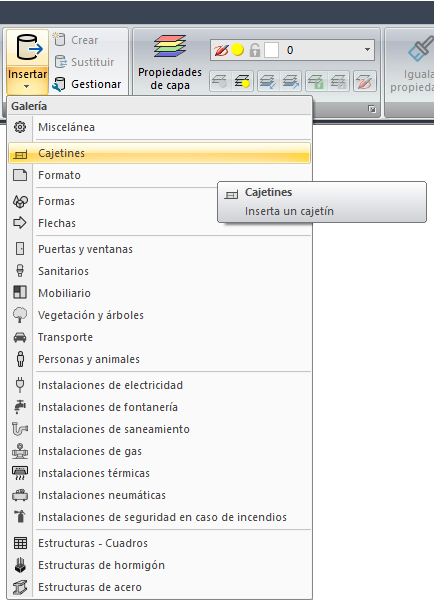Viewport: 434px width, 606px height.
Task: Click the Vegetación tree icon
Action: point(20,315)
